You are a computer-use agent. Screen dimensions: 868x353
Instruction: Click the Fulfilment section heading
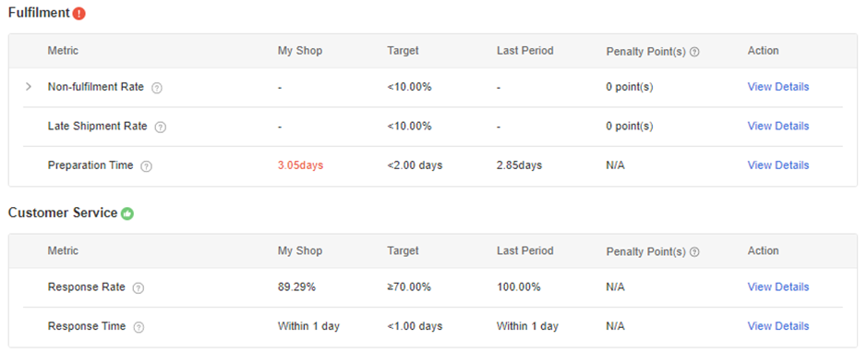[39, 13]
